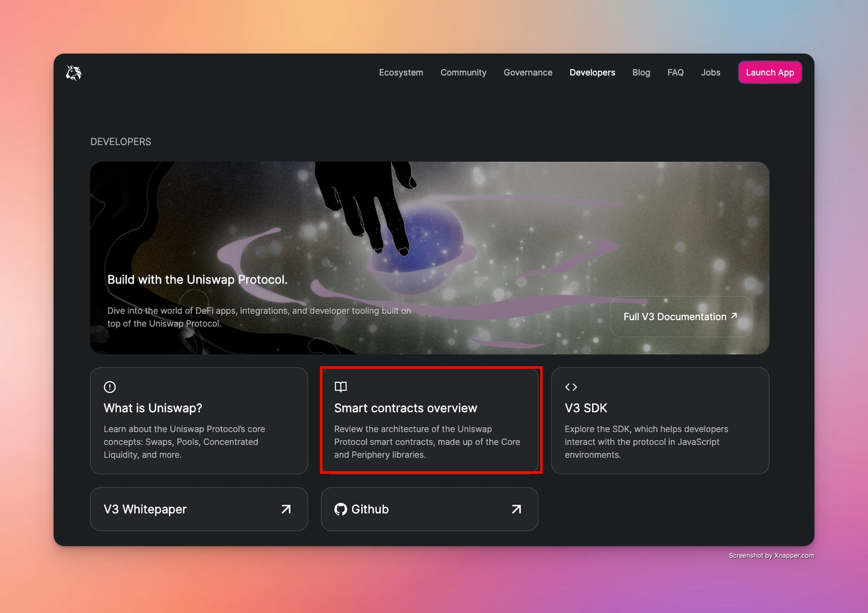Select the Developers nav item

(592, 73)
